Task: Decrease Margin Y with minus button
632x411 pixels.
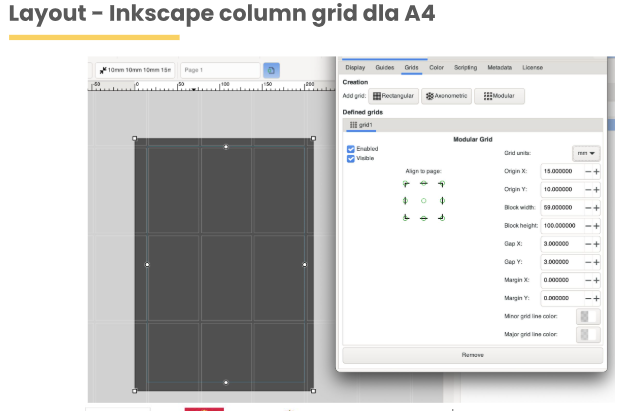Action: [x=588, y=299]
